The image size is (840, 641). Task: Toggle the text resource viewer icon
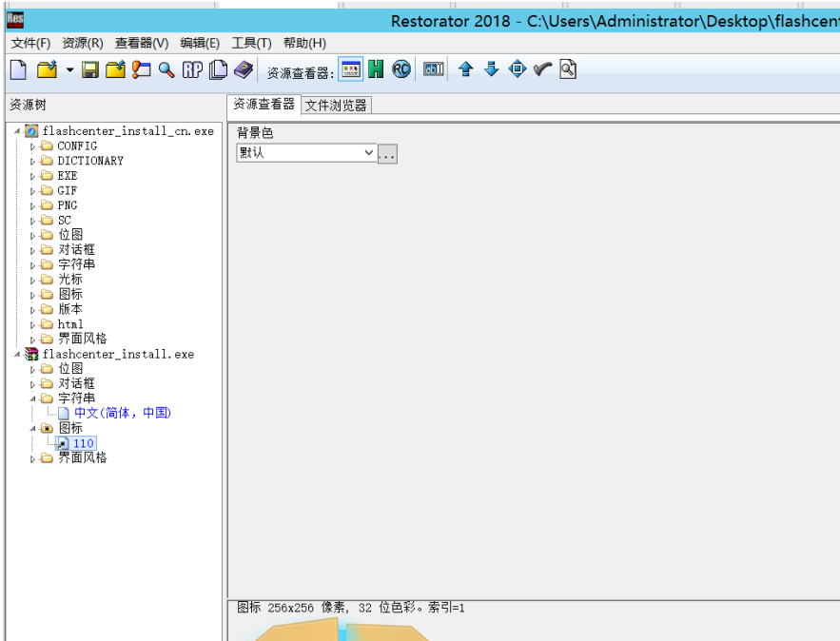click(x=433, y=68)
